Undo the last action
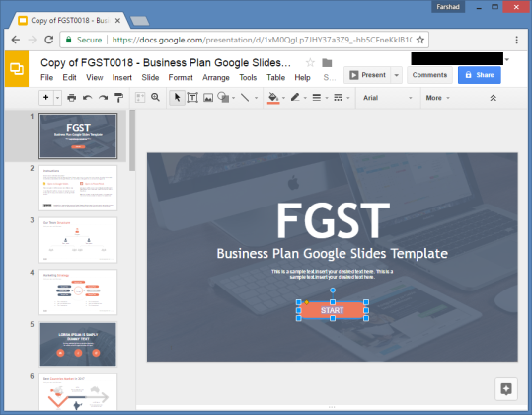 (87, 98)
